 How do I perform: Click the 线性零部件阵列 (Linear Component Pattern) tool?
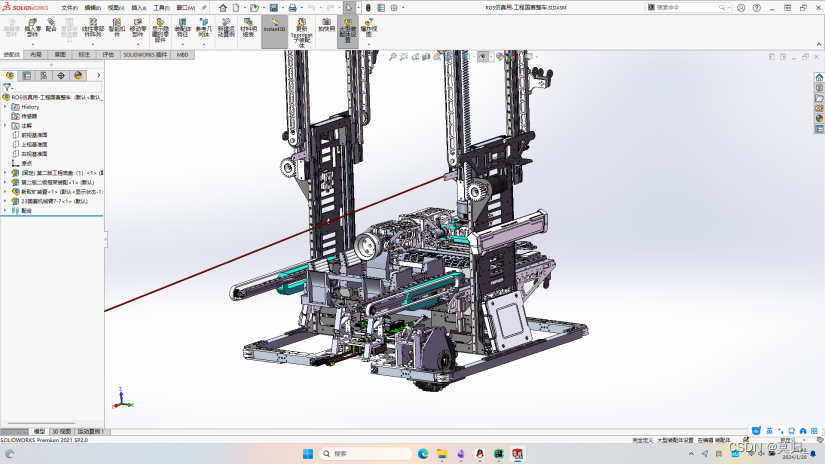pos(93,28)
